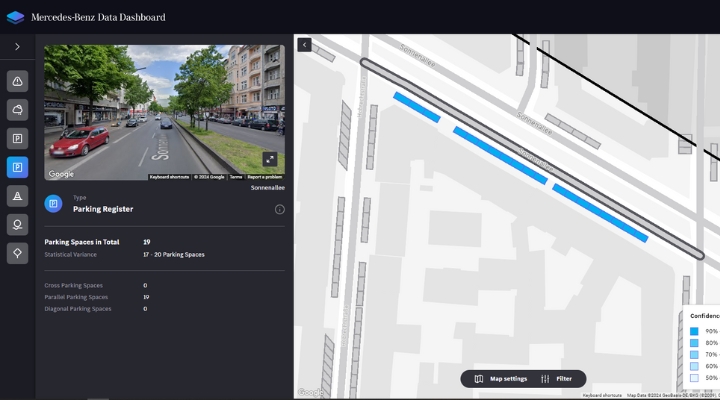Select the 90% confidence color swatch

click(694, 331)
